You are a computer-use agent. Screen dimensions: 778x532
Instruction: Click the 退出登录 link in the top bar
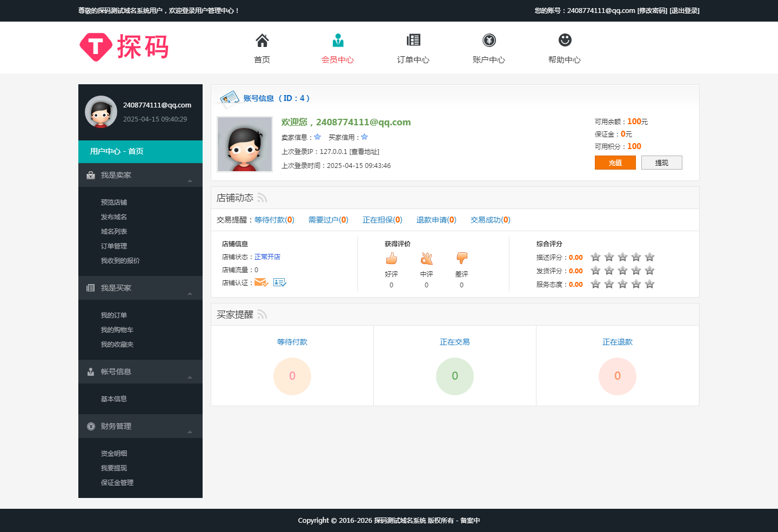click(685, 10)
